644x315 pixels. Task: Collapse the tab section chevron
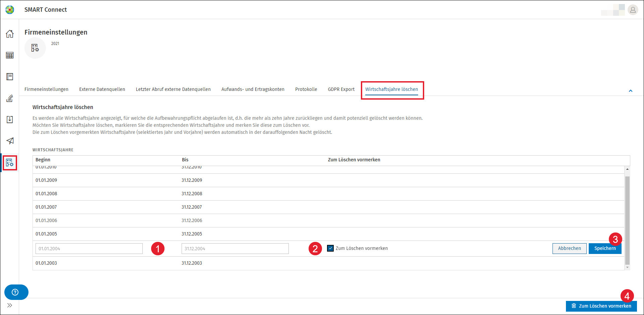(x=630, y=91)
